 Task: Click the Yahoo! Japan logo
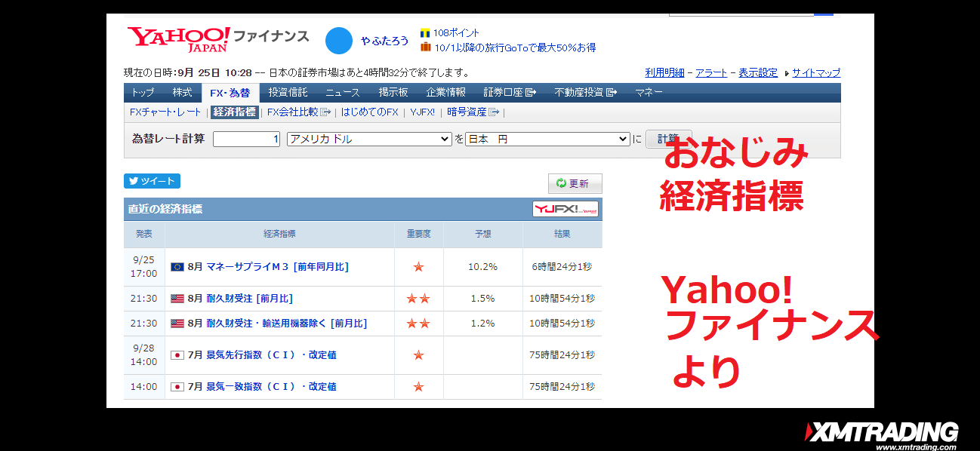click(178, 38)
